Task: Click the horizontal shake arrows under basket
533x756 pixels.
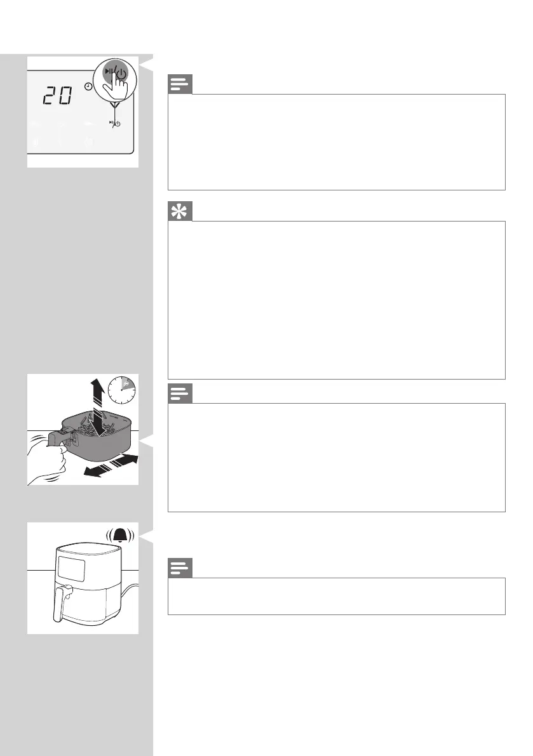Action: click(x=111, y=467)
